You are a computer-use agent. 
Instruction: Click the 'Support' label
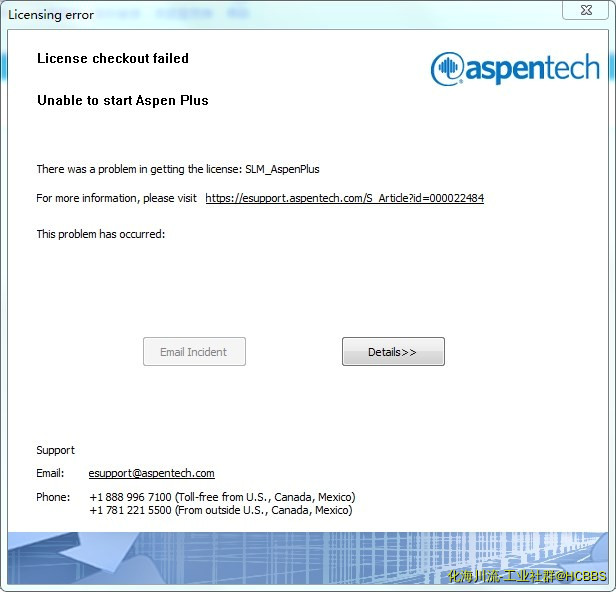55,450
